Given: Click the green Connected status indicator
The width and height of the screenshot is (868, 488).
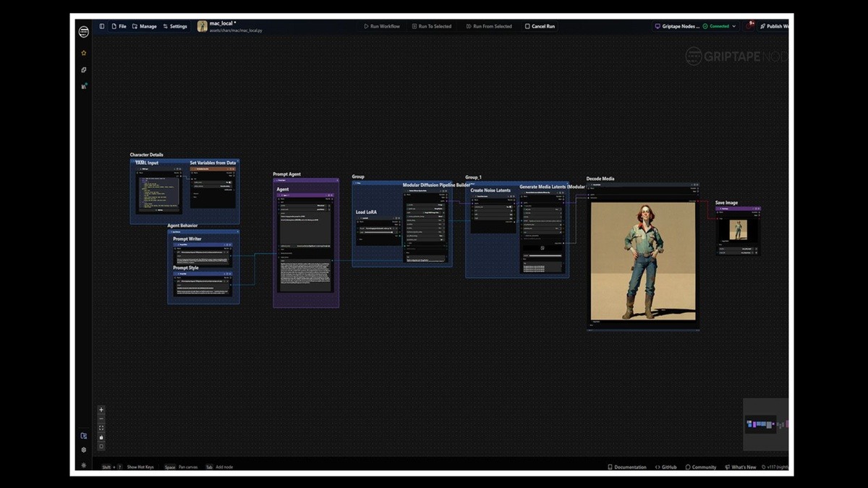Looking at the screenshot, I should point(716,26).
